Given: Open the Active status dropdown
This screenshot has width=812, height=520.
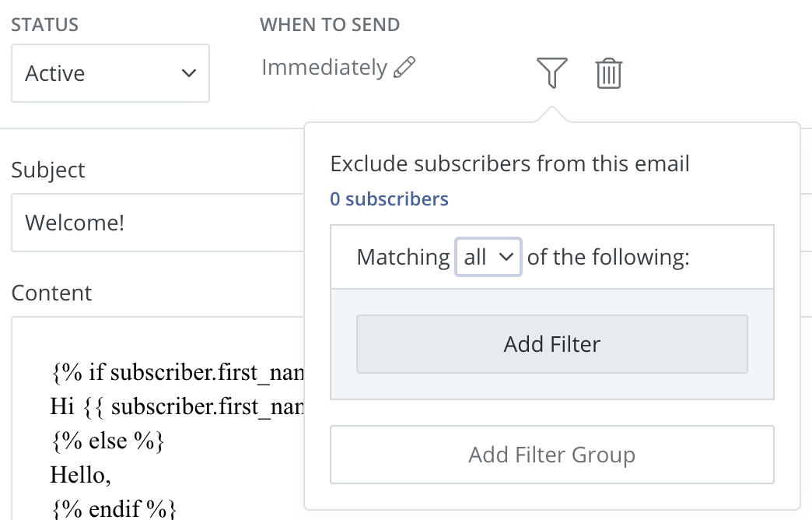Looking at the screenshot, I should [110, 73].
